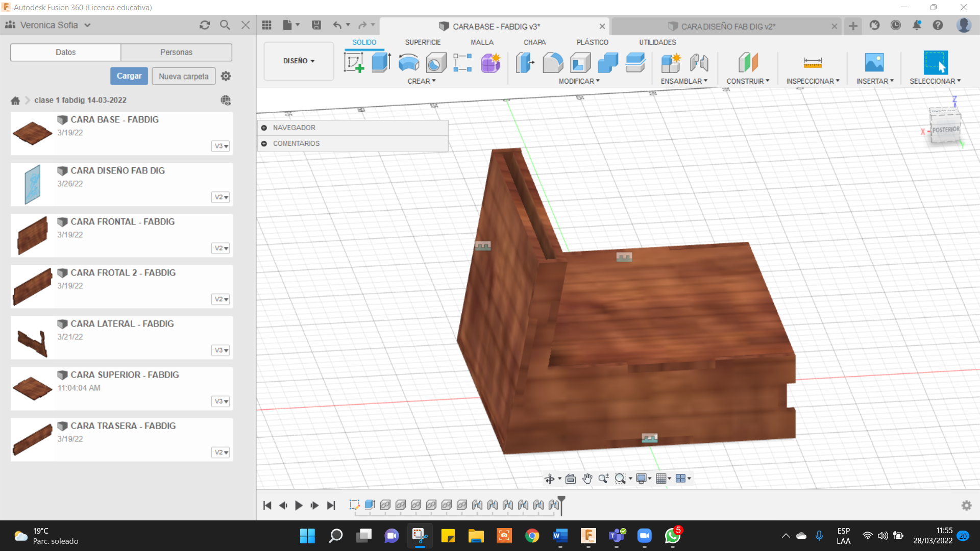The height and width of the screenshot is (551, 980).
Task: Select the Extrude tool icon
Action: coord(381,63)
